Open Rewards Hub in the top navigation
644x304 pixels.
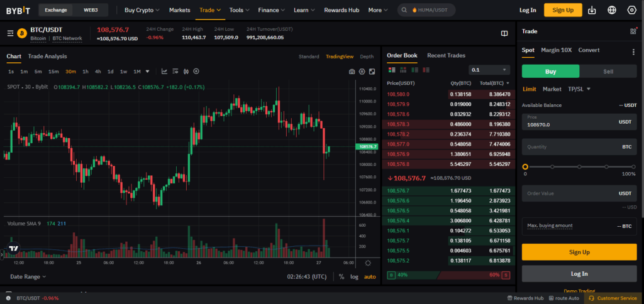click(x=341, y=10)
